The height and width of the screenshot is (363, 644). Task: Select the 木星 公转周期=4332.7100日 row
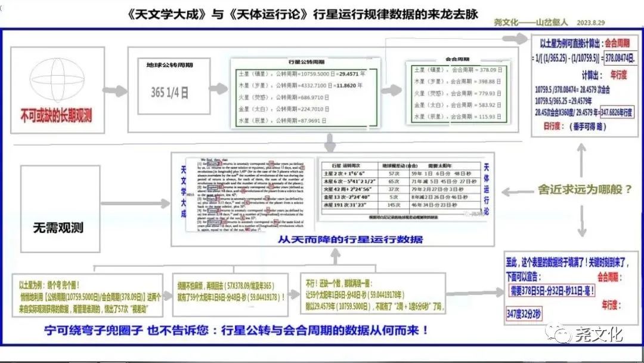pyautogui.click(x=301, y=85)
